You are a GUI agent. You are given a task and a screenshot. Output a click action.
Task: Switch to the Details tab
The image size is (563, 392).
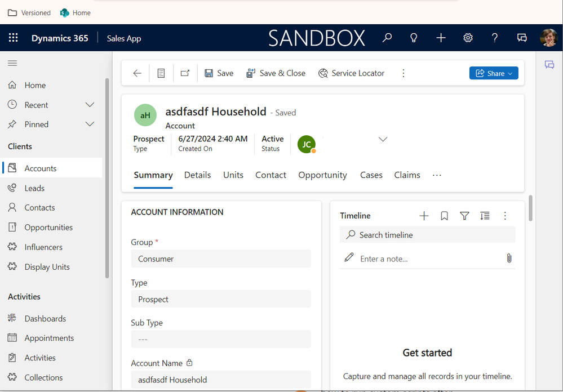tap(197, 175)
